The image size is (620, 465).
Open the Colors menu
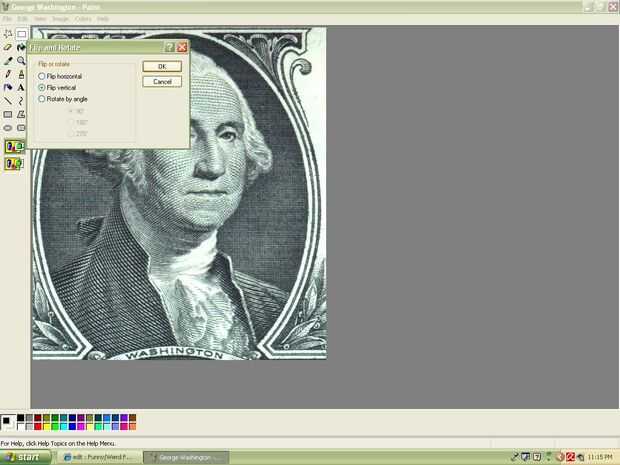point(83,19)
